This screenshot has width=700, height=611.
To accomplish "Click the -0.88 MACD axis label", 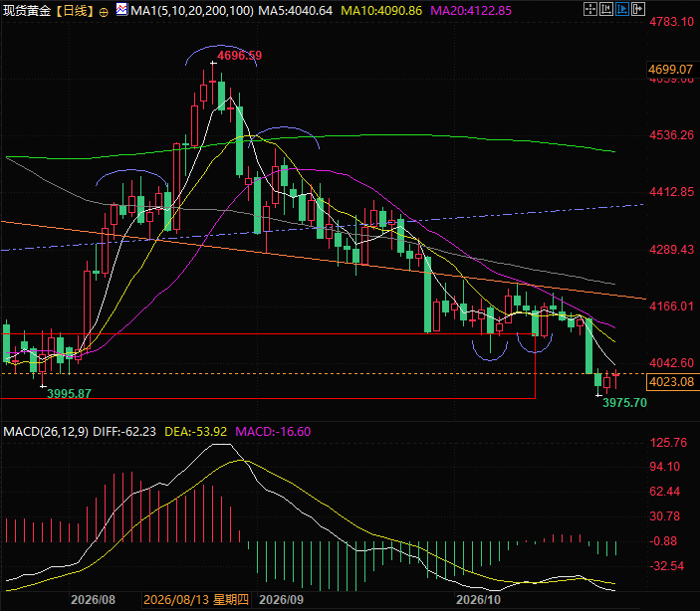I will (665, 541).
